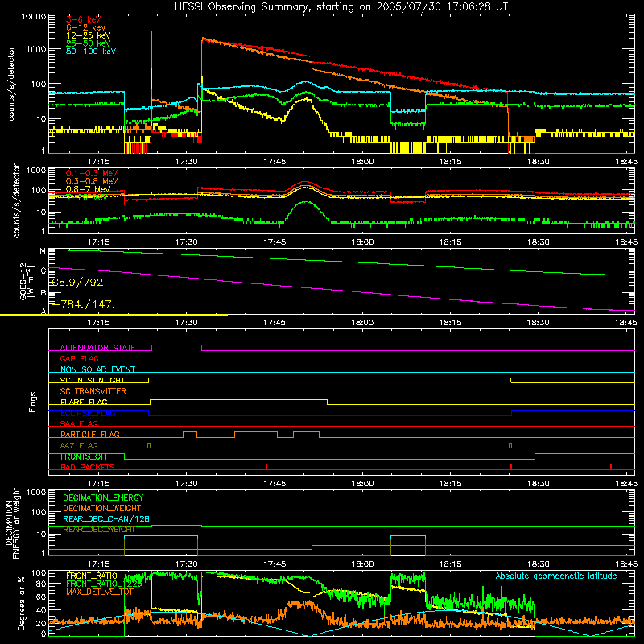The image size is (644, 644).
Task: Click the FLARE_FLAG label
Action: pos(84,402)
